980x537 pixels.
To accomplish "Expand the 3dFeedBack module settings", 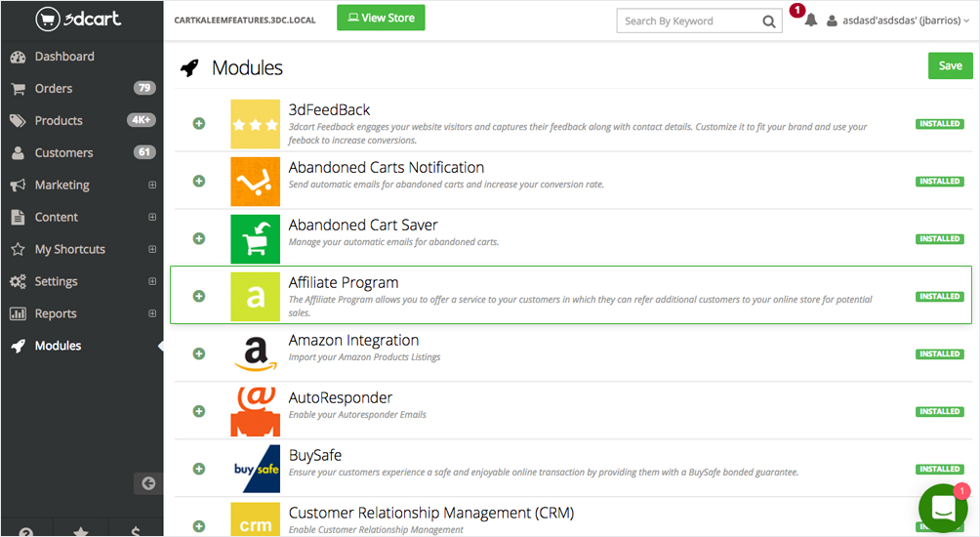I will tap(199, 124).
